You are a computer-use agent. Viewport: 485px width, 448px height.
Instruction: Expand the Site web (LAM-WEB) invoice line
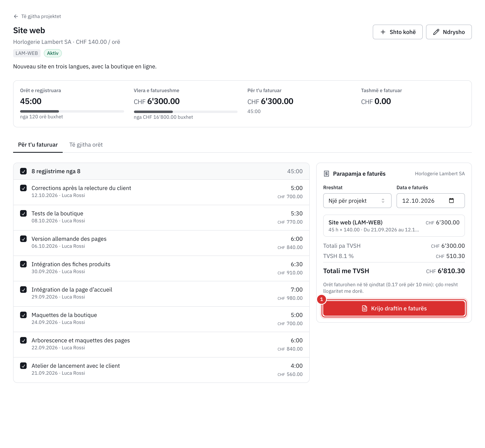[x=394, y=225]
